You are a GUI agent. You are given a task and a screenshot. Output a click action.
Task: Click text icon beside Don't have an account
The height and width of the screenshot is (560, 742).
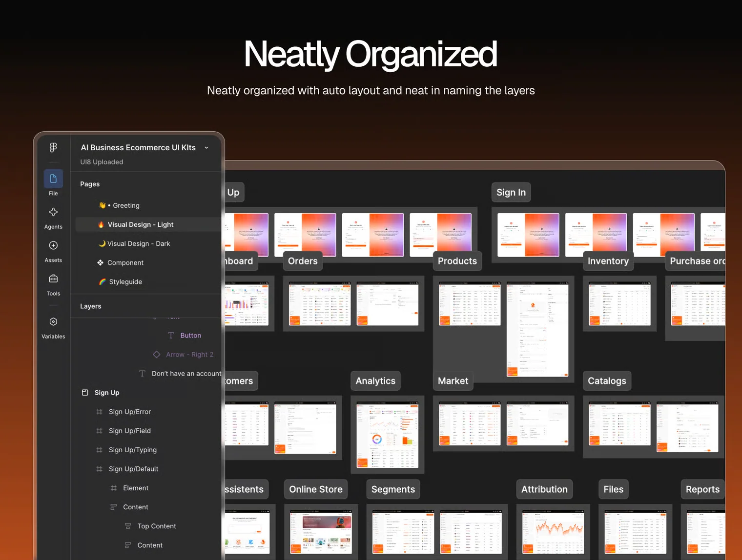(142, 374)
